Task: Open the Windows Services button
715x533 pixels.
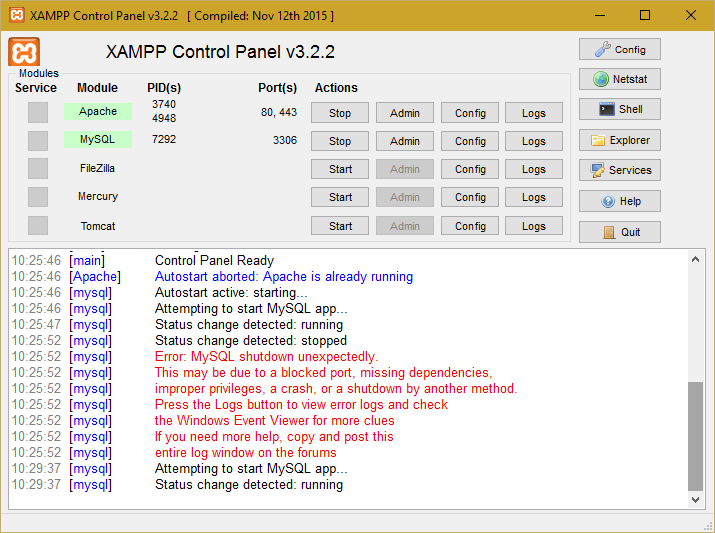Action: (619, 170)
